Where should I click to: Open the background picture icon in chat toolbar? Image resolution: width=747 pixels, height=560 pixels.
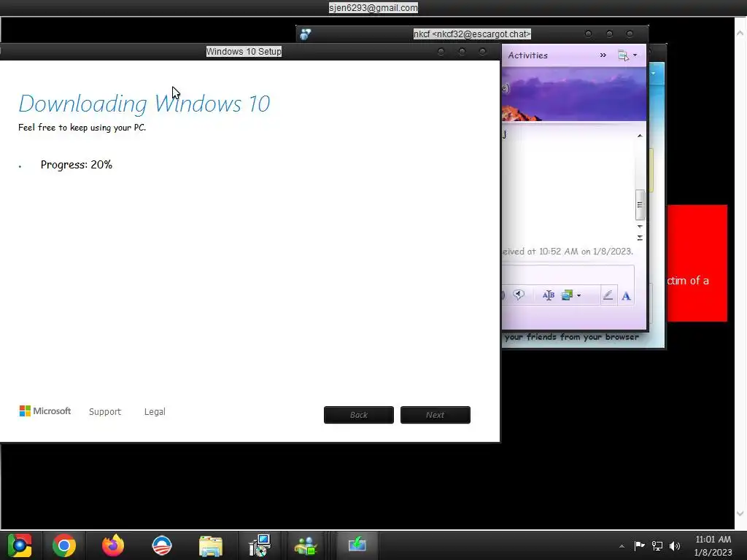tap(567, 295)
